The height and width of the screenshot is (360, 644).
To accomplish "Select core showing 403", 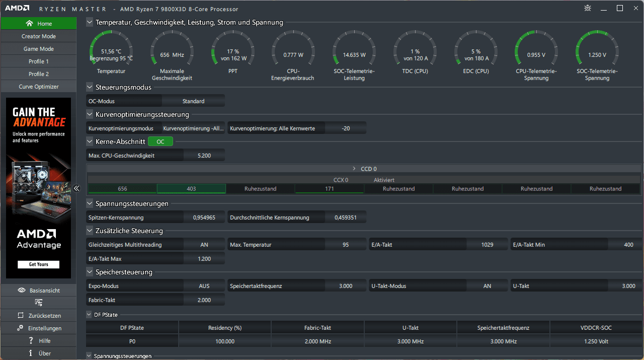I will pos(191,189).
